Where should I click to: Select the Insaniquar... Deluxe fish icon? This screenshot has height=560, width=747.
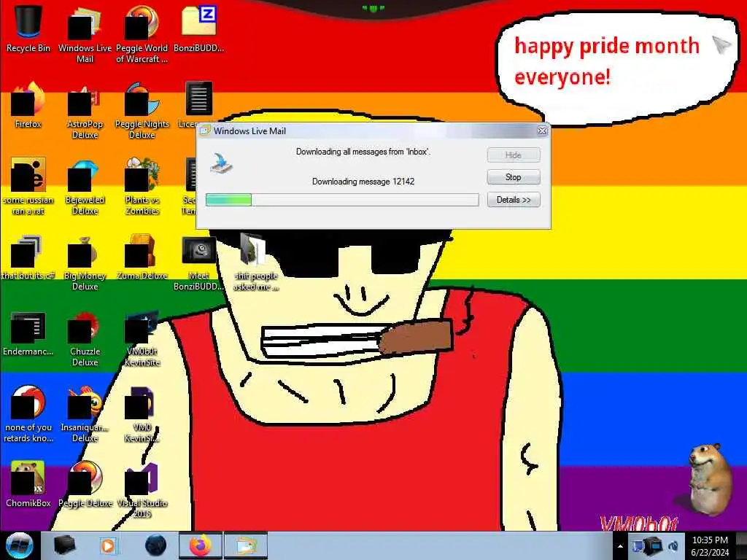85,414
